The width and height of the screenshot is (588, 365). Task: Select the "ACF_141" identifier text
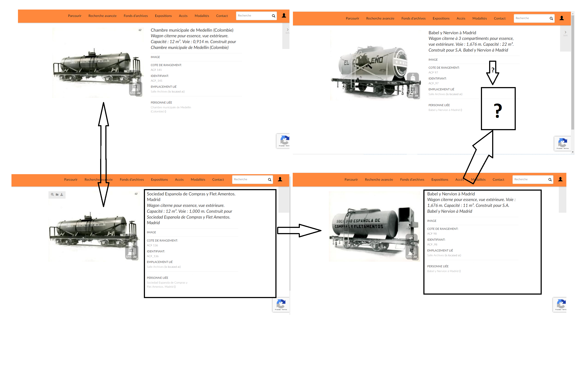pyautogui.click(x=156, y=81)
